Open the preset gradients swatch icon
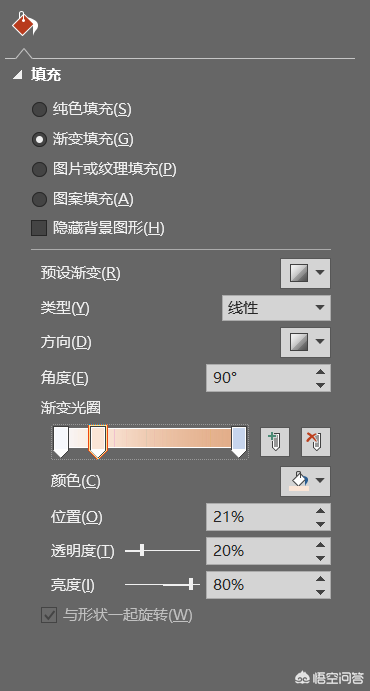This screenshot has height=691, width=370. (x=298, y=273)
